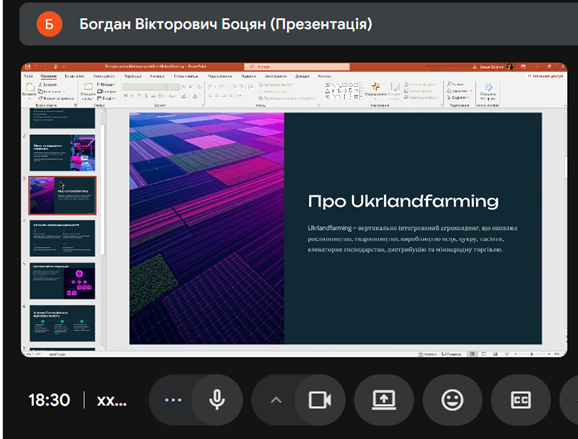Screen dimensions: 578x439
Task: Expand video settings chevron beside camera
Action: pyautogui.click(x=276, y=400)
